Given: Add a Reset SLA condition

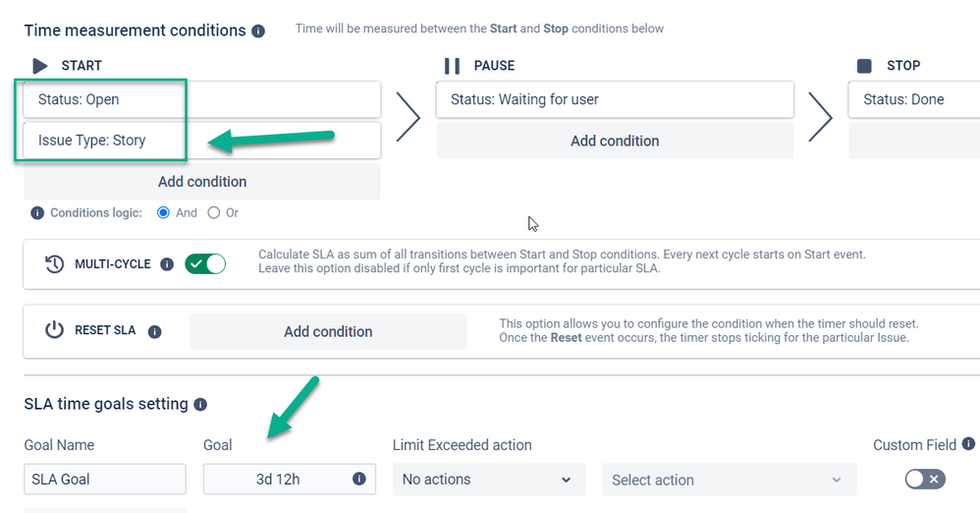Looking at the screenshot, I should [x=328, y=332].
